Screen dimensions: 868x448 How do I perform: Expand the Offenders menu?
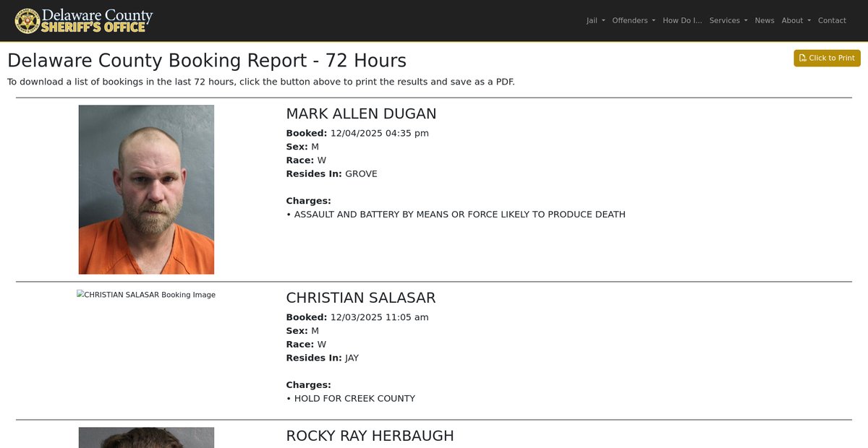[x=634, y=20]
